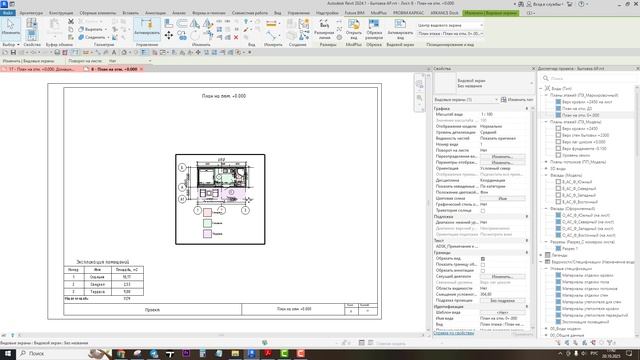Expand the Планы потолков (ПП_Модель) tree node

[546, 162]
